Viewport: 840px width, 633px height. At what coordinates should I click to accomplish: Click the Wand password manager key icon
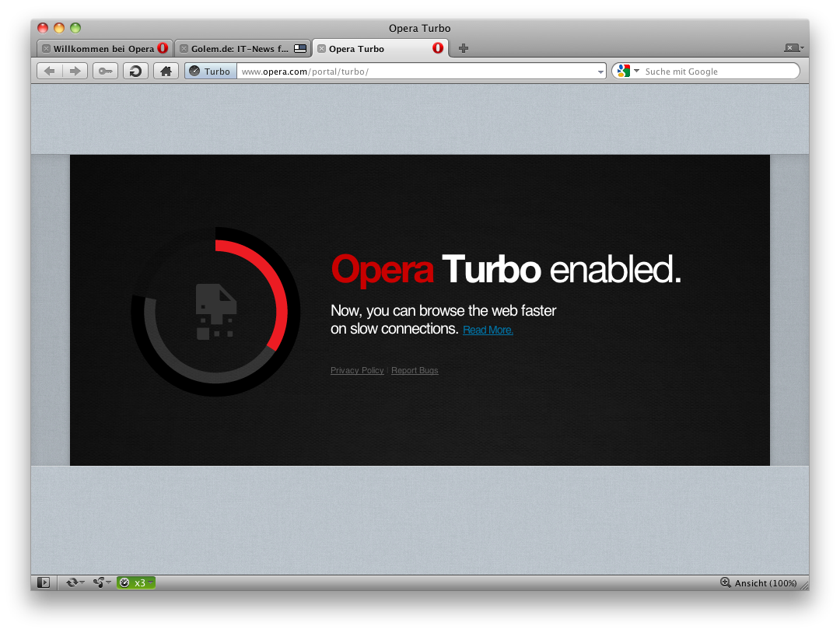[105, 71]
